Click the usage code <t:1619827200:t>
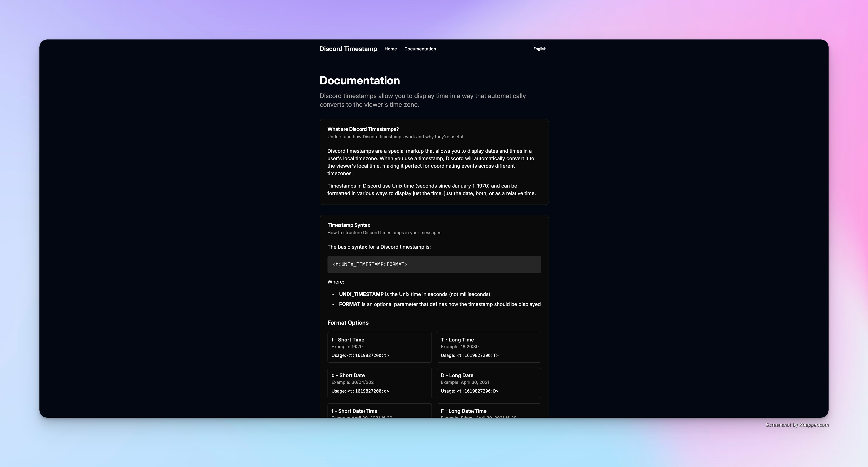This screenshot has width=868, height=467. (368, 355)
